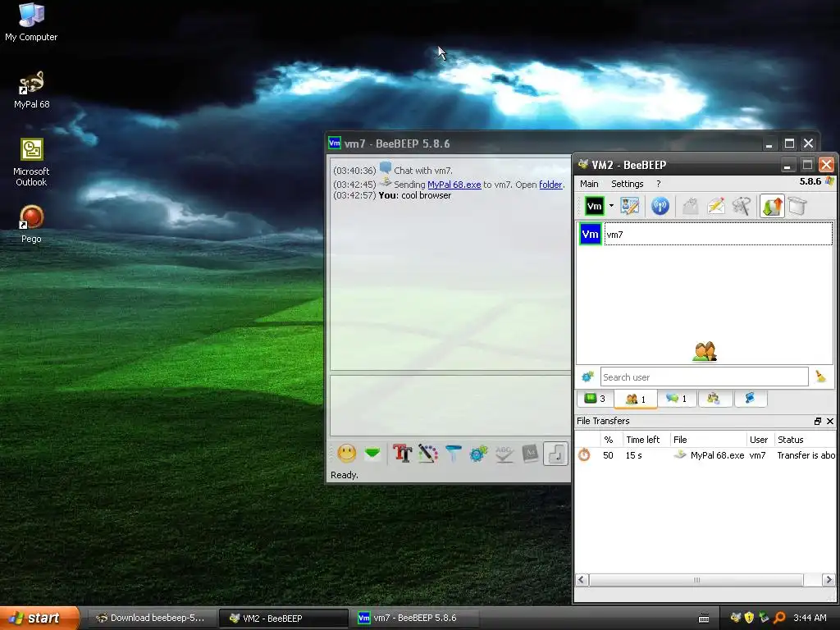Toggle word completer dictionary book icon
Viewport: 840px width, 630px height.
coord(530,454)
